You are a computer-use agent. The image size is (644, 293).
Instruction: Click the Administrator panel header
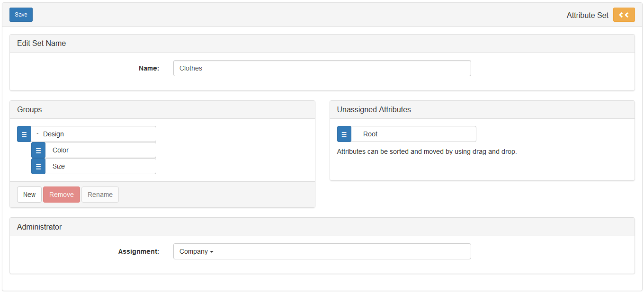pos(39,227)
